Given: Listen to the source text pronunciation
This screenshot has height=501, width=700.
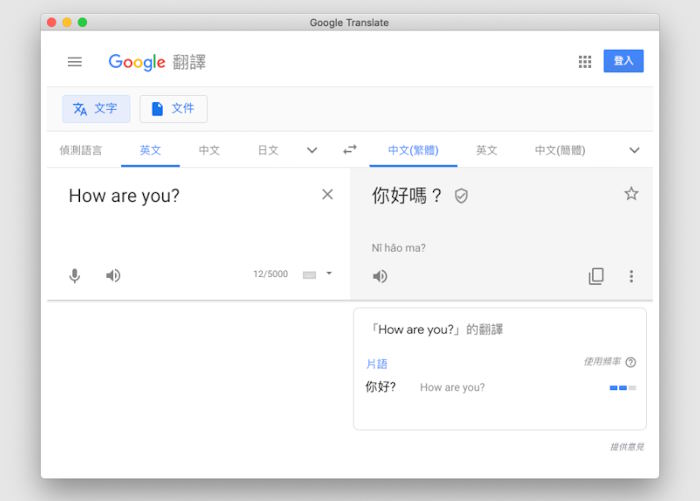Looking at the screenshot, I should click(x=113, y=276).
